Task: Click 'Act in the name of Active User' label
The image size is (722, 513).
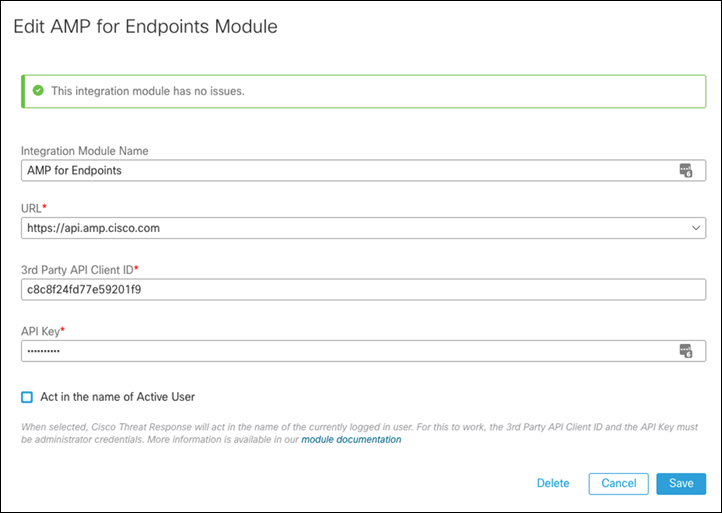Action: [x=117, y=397]
